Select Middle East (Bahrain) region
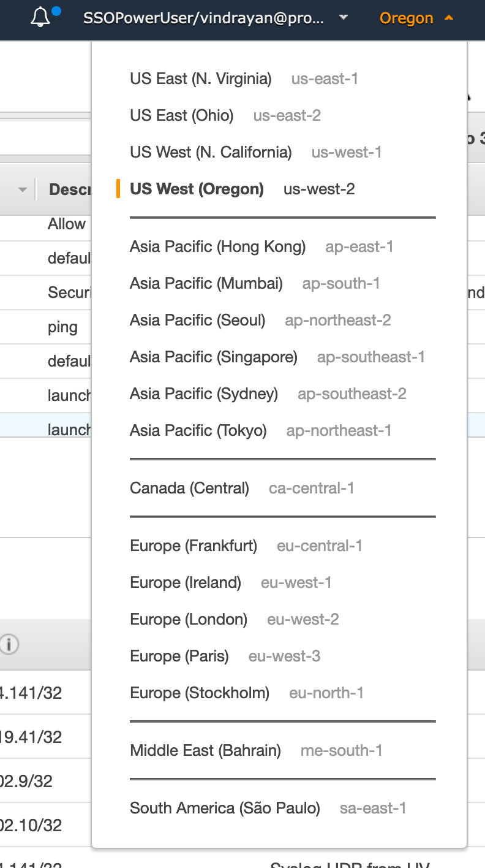The width and height of the screenshot is (485, 868). pos(205,751)
